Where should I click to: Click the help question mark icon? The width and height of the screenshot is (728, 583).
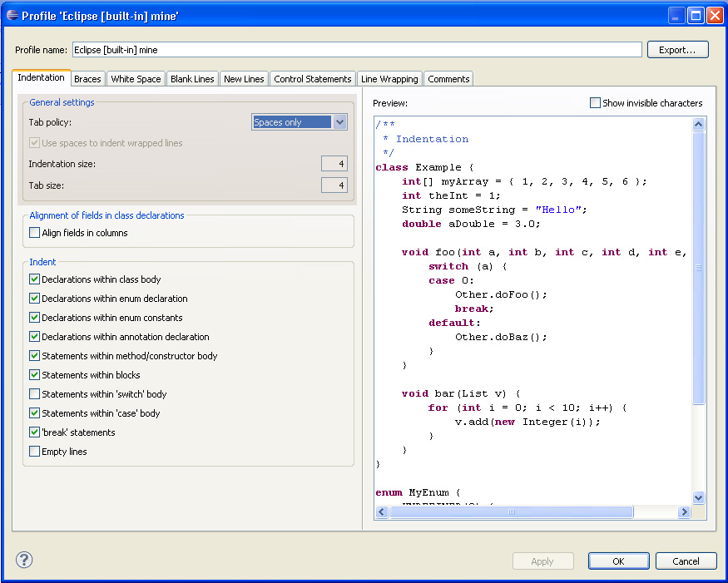pyautogui.click(x=24, y=560)
